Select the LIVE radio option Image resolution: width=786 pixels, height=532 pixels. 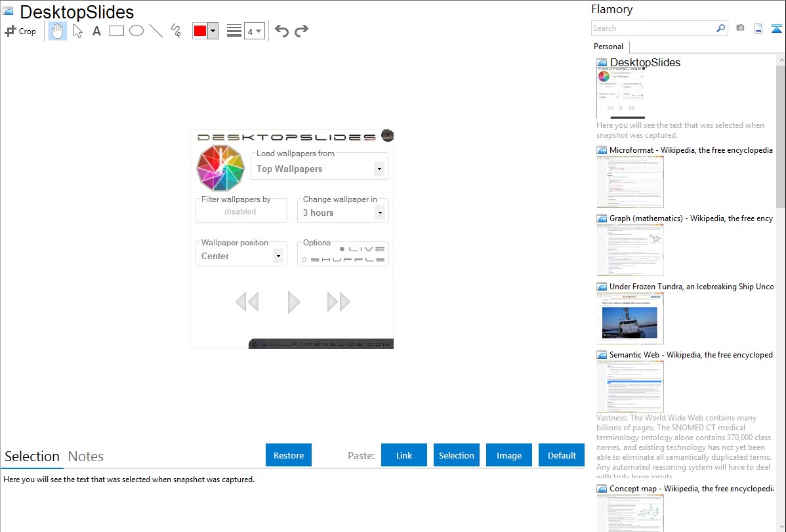point(362,249)
